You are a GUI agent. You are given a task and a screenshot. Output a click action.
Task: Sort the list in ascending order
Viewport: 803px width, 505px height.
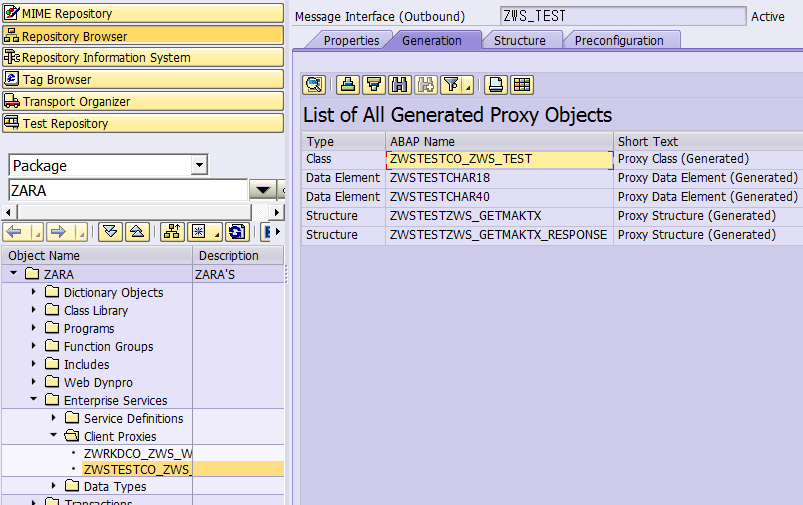click(348, 85)
